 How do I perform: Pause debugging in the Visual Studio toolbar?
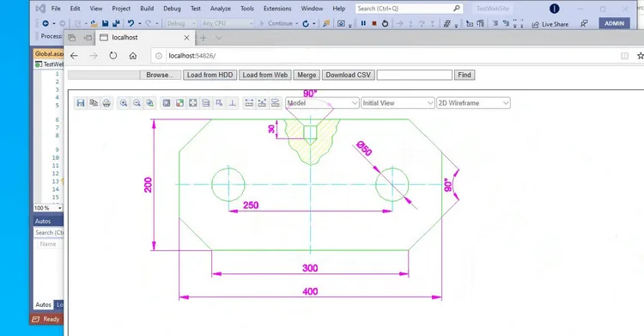pos(363,23)
